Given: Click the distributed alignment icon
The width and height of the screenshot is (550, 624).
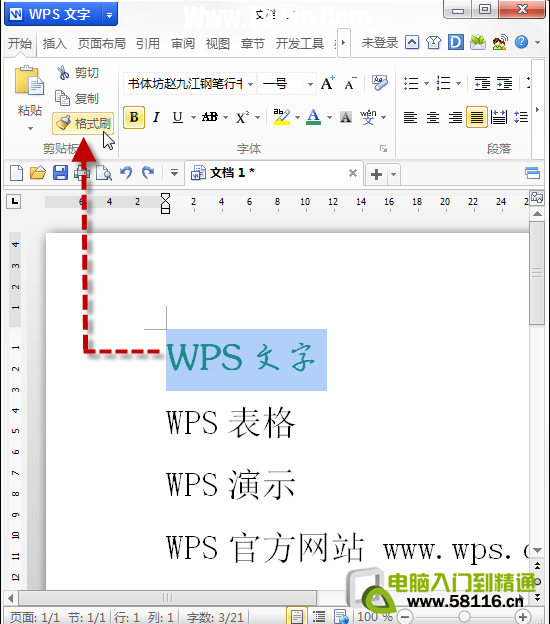Looking at the screenshot, I should pos(499,117).
